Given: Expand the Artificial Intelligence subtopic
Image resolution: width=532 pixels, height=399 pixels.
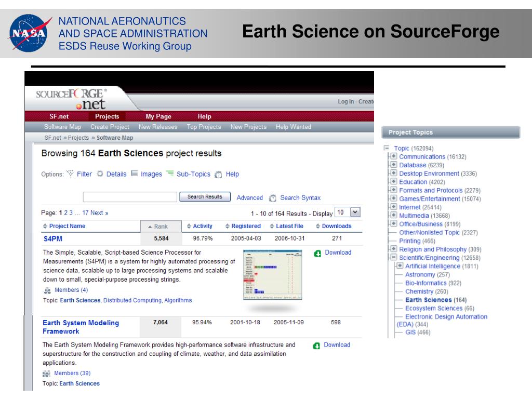Looking at the screenshot, I should 400,265.
